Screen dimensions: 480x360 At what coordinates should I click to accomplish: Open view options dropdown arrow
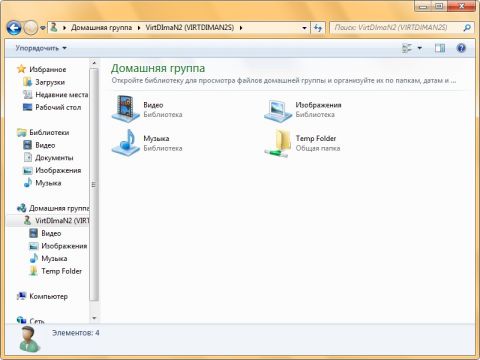click(x=420, y=48)
